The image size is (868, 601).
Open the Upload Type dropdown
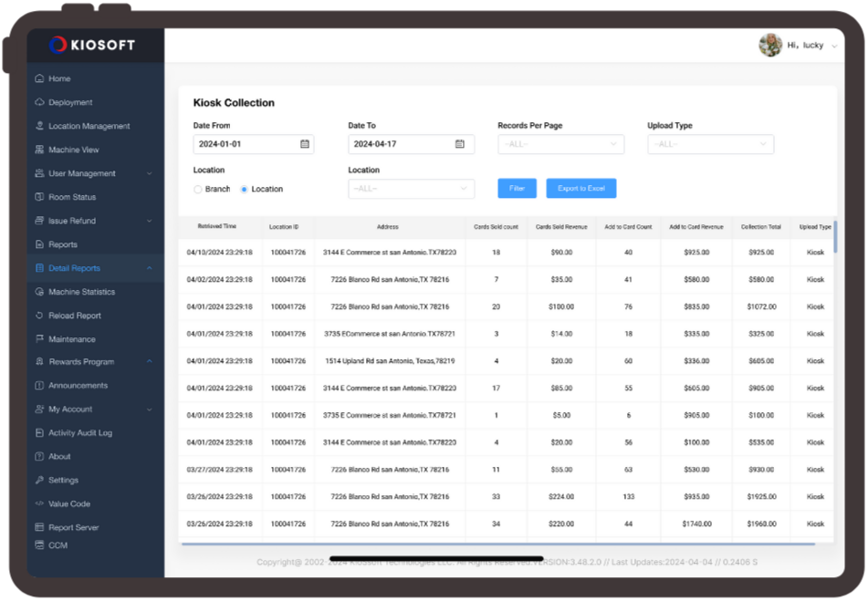710,144
